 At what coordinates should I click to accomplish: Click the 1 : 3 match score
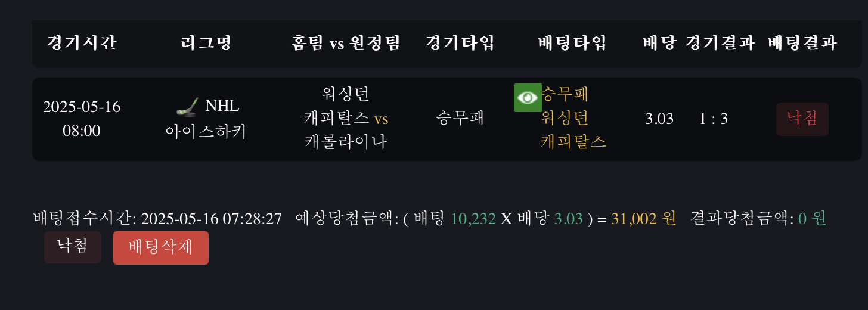(714, 119)
